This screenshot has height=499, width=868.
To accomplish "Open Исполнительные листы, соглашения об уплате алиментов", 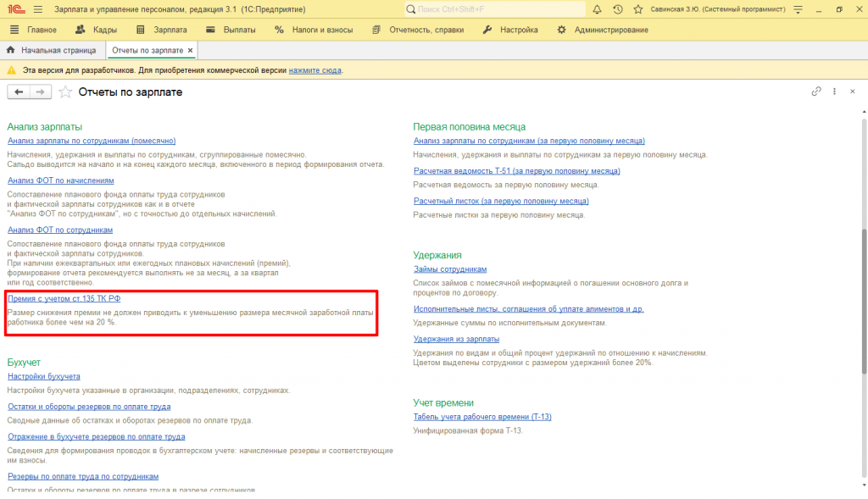I will pyautogui.click(x=529, y=308).
